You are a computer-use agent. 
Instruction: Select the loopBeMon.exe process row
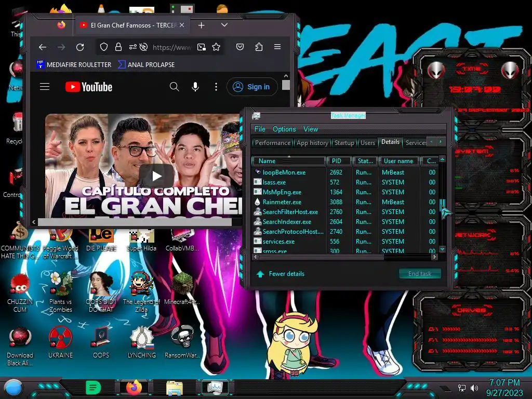(345, 172)
